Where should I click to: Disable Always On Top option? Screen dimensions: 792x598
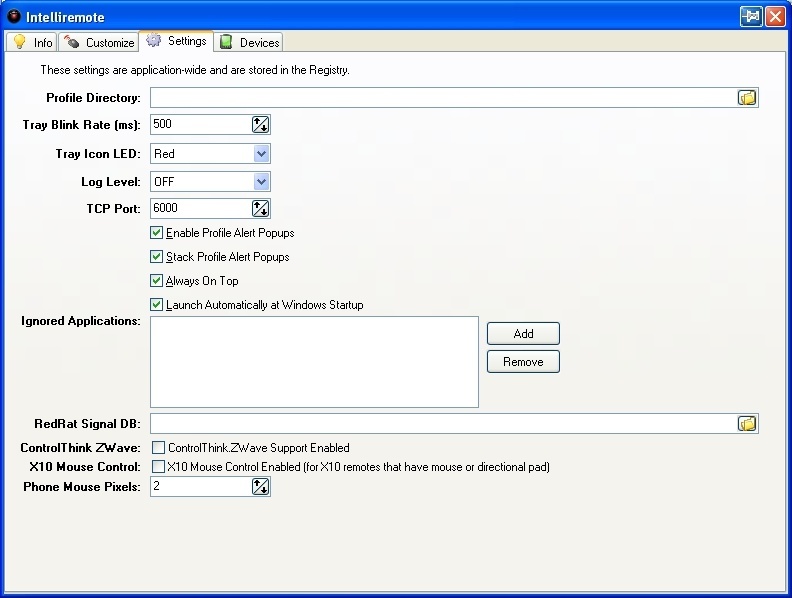pyautogui.click(x=157, y=281)
